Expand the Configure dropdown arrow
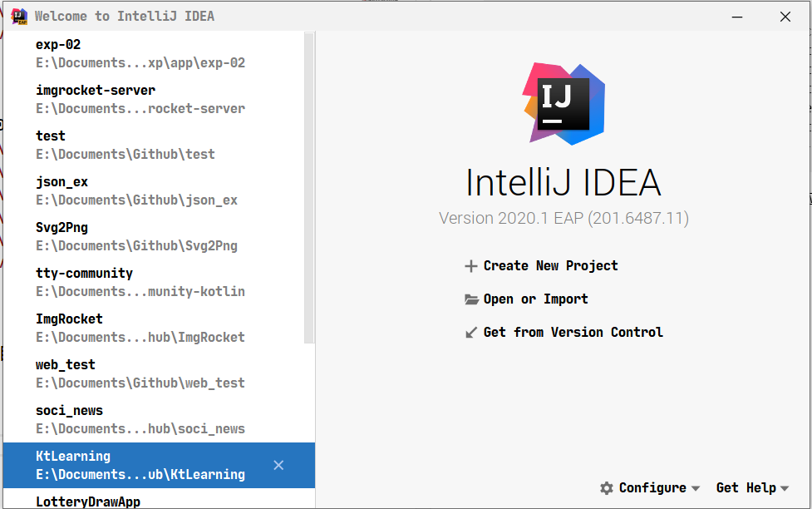The width and height of the screenshot is (812, 509). point(696,489)
